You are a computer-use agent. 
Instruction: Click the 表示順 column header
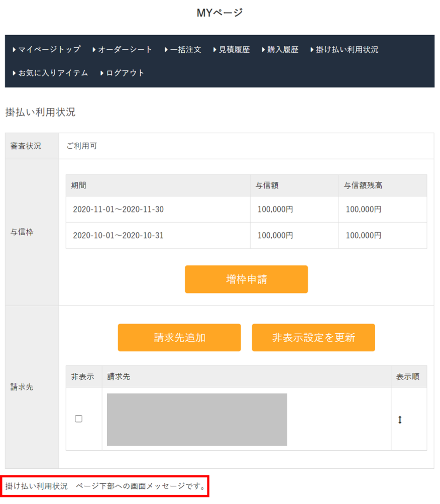[408, 376]
